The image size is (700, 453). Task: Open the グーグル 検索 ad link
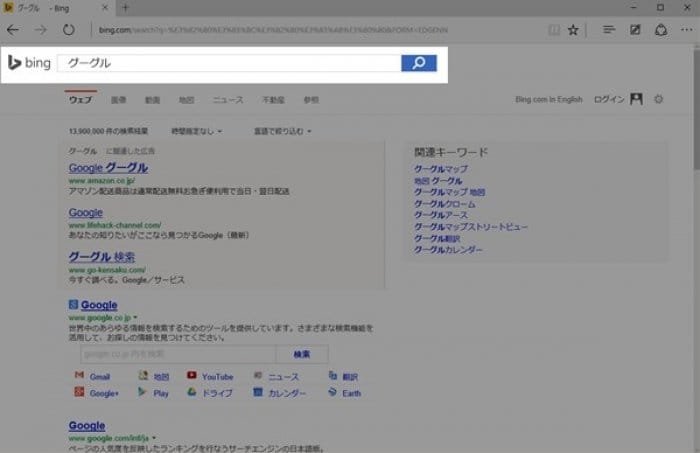point(102,257)
